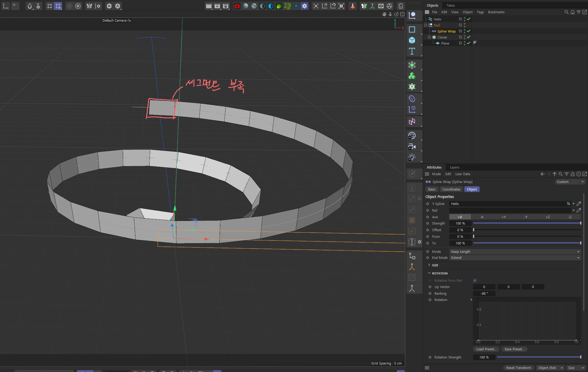
Task: Switch to the Layers tab
Action: point(454,167)
